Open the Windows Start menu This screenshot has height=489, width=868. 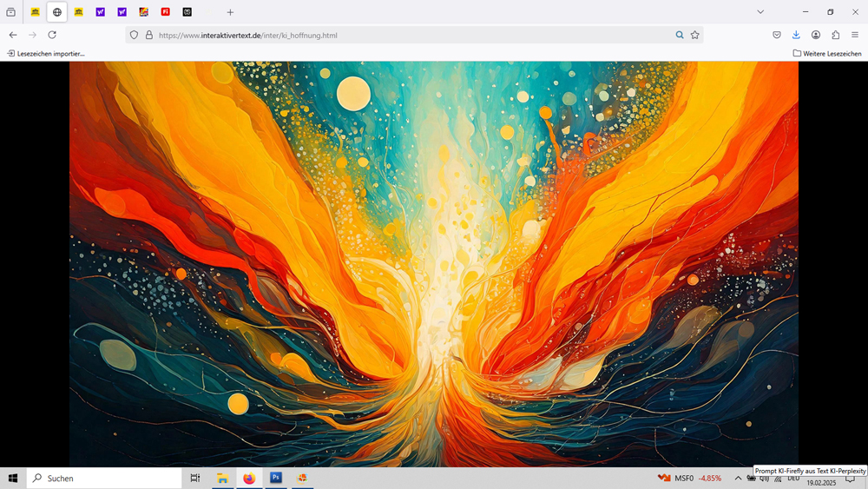pyautogui.click(x=13, y=478)
